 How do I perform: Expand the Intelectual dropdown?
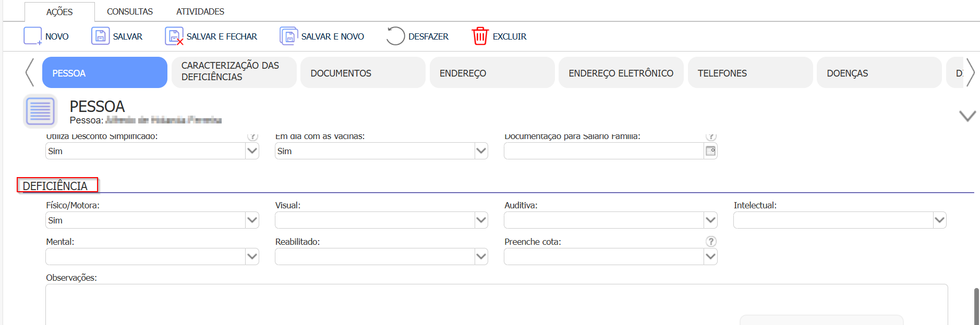point(939,220)
